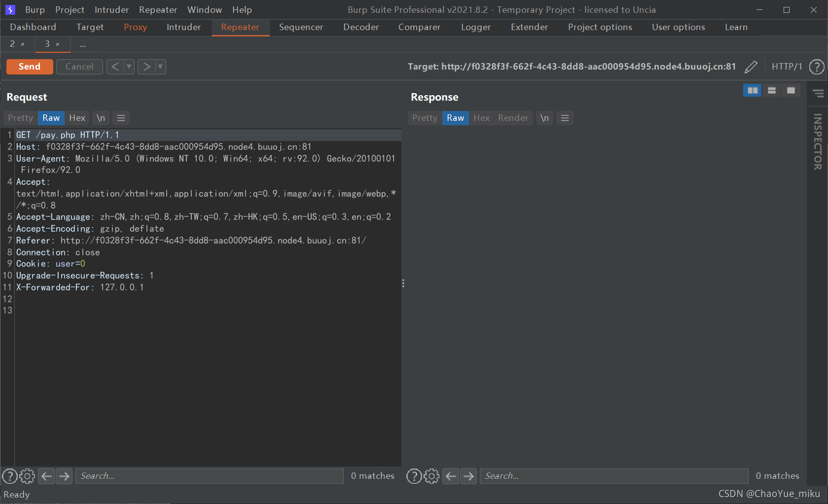828x504 pixels.
Task: Open the Help menu
Action: tap(242, 10)
